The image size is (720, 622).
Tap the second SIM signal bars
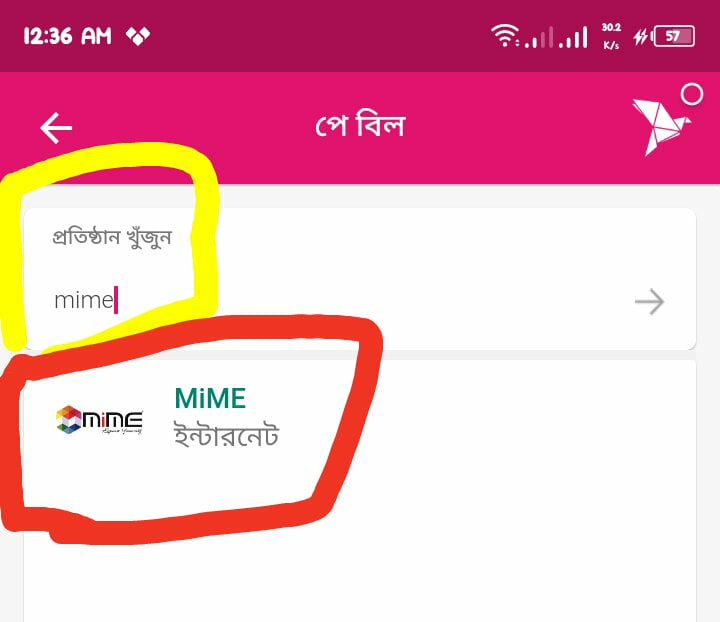coord(573,37)
